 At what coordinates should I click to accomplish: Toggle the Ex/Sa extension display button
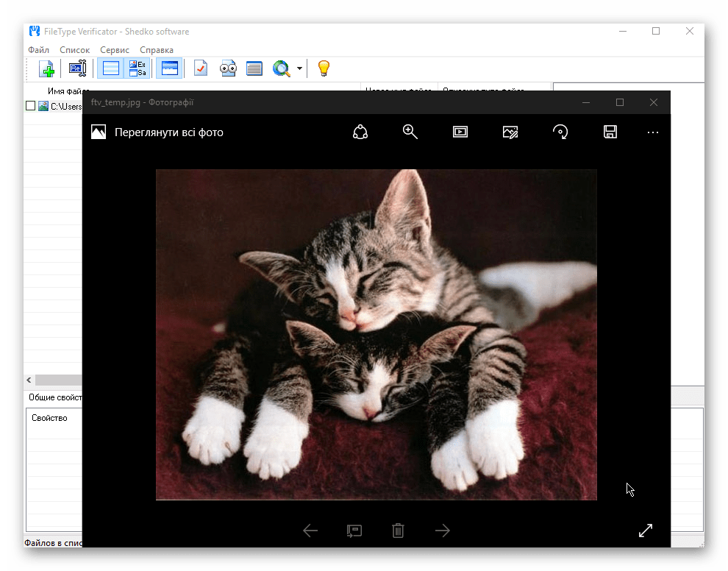pyautogui.click(x=138, y=68)
